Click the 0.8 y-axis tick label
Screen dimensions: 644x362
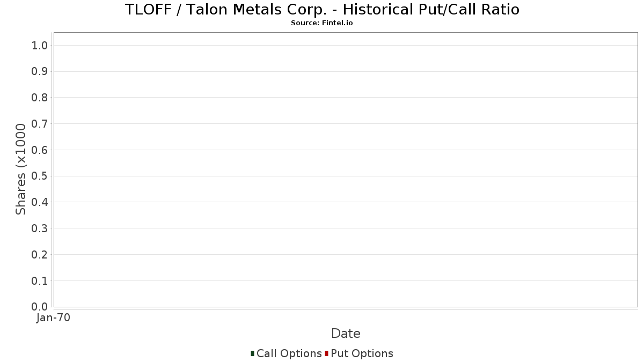click(x=40, y=98)
